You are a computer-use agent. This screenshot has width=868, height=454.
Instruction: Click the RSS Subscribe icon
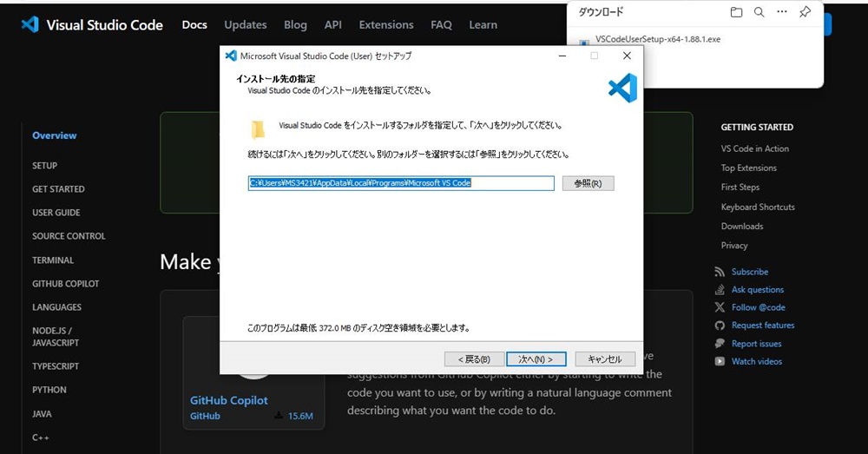click(x=720, y=272)
